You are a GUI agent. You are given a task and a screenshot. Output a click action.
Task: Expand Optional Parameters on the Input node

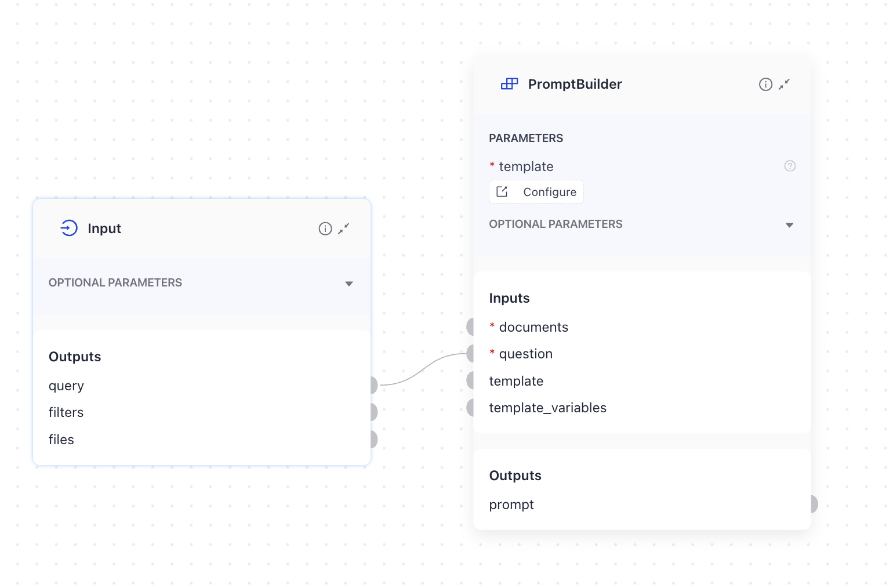pos(349,284)
